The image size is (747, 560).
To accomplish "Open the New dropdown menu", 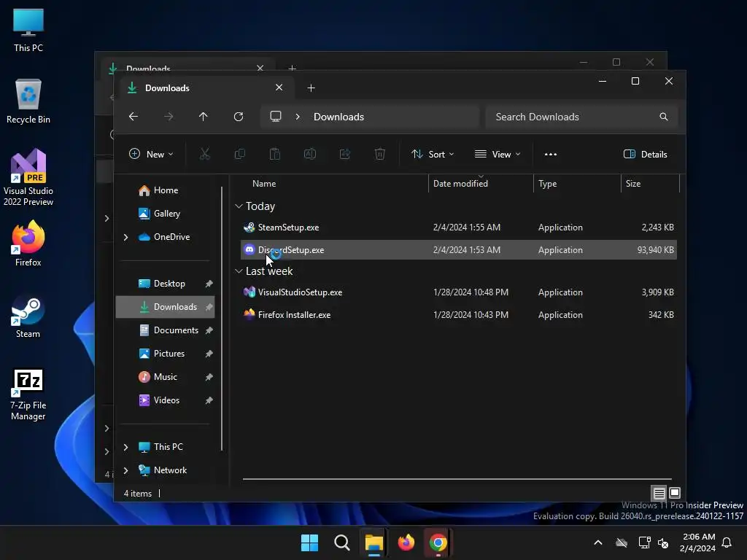I will pyautogui.click(x=151, y=155).
